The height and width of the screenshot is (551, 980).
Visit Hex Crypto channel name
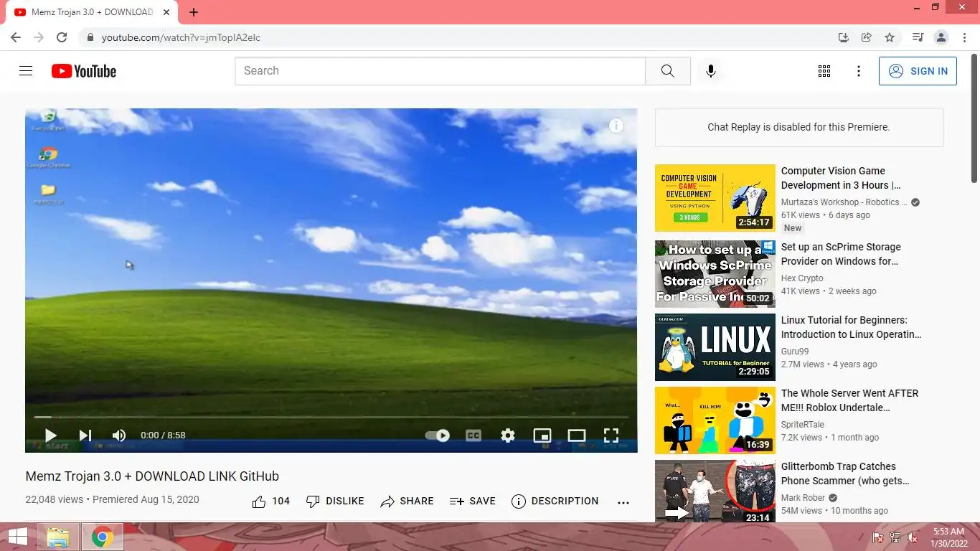(x=802, y=278)
